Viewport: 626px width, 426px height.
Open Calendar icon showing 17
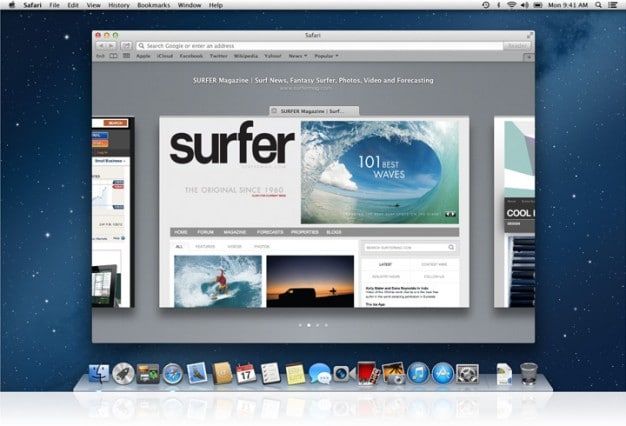(x=246, y=374)
